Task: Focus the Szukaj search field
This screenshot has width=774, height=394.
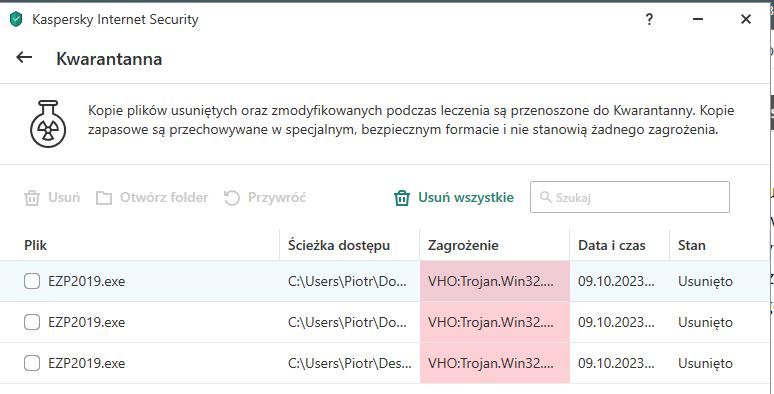Action: coord(630,197)
